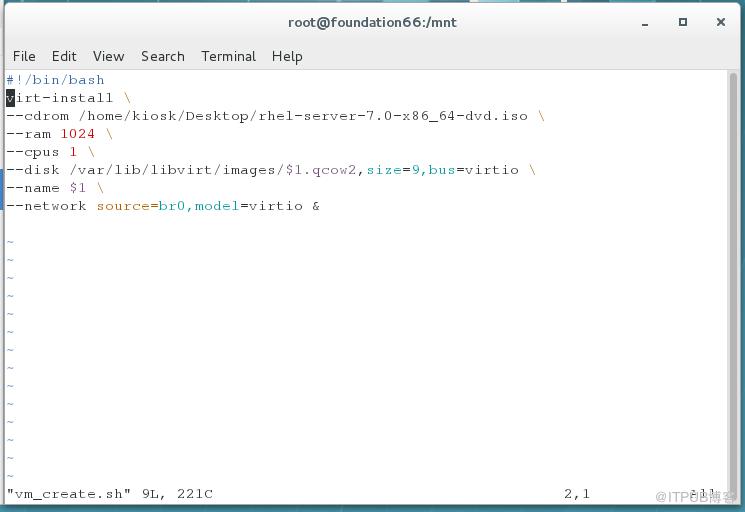This screenshot has height=512, width=745.
Task: Click the 'source=br0' parameter
Action: click(x=141, y=206)
